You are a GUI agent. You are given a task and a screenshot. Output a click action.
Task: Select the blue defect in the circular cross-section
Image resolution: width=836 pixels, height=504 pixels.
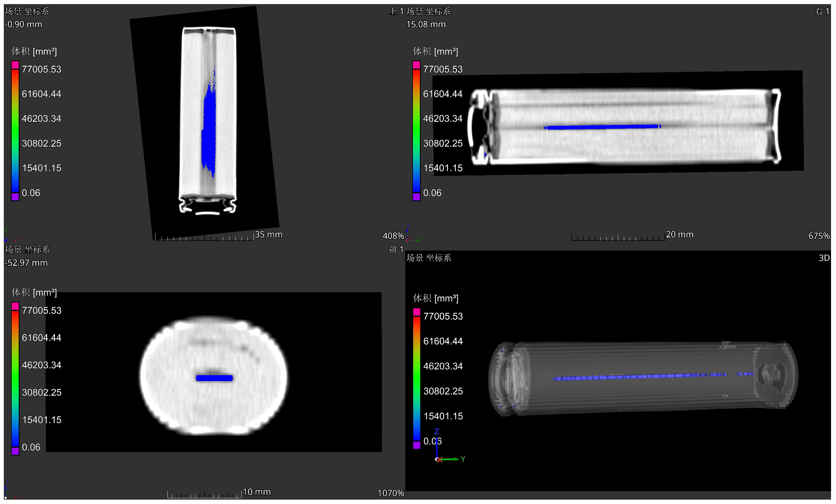pos(214,378)
